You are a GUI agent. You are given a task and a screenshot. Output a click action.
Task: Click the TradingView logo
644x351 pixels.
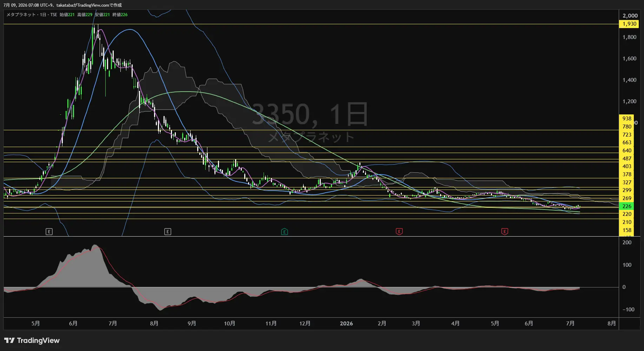coord(32,340)
